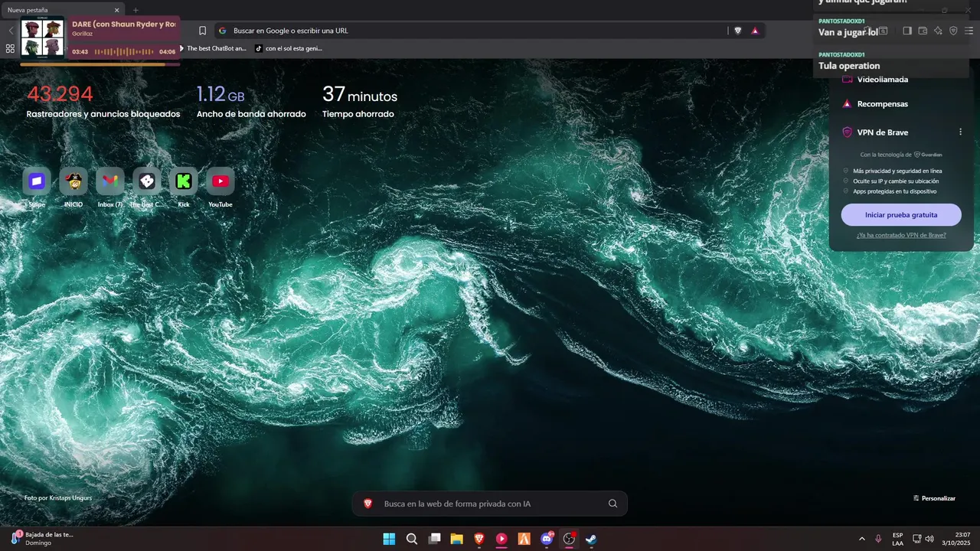Viewport: 980px width, 551px height.
Task: Open the red music player taskbar icon
Action: [x=501, y=539]
